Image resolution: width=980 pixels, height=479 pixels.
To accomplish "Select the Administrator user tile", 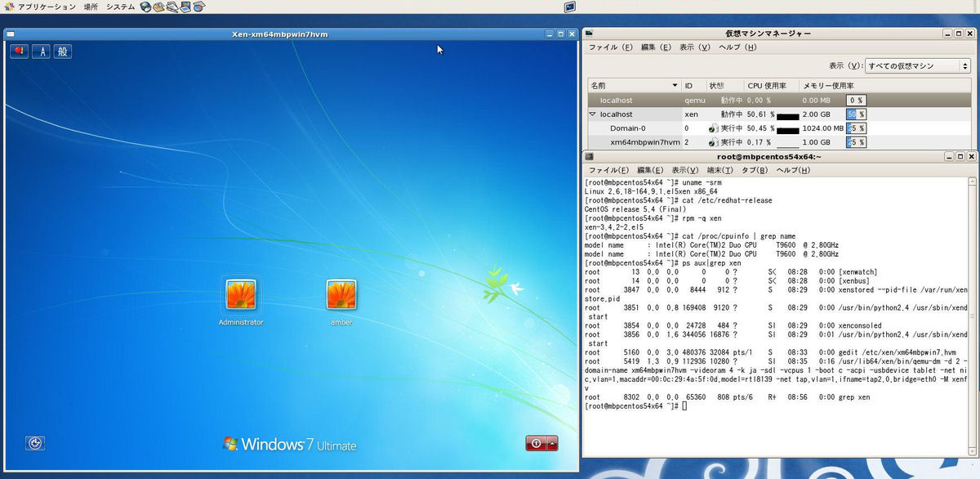I will tap(241, 295).
